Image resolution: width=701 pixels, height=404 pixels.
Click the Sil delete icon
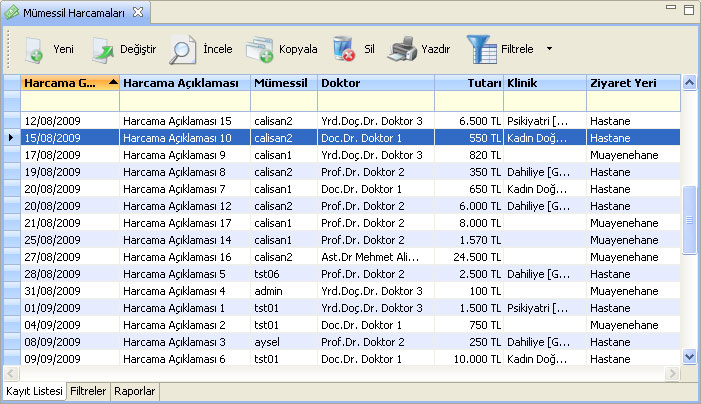(x=343, y=48)
